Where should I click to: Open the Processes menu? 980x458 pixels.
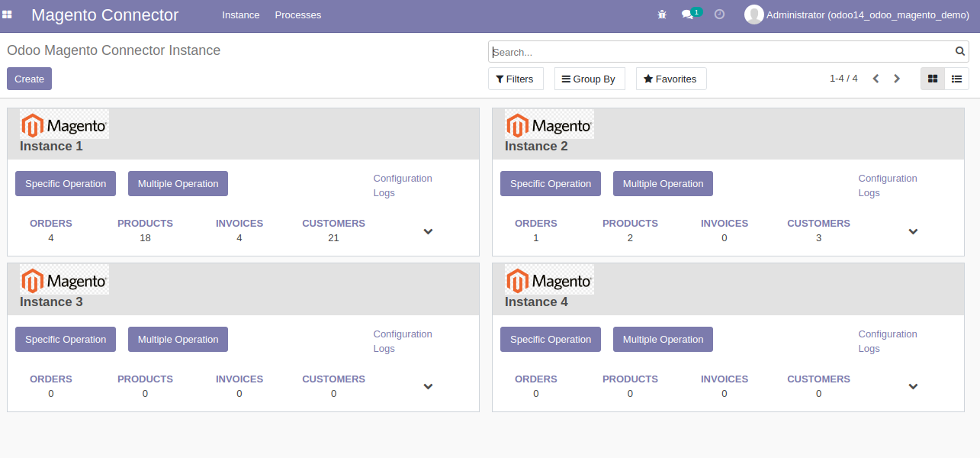pos(297,15)
